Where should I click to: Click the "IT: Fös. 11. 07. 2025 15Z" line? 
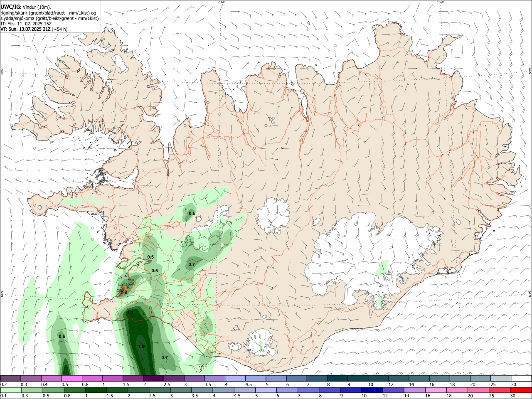coord(26,24)
